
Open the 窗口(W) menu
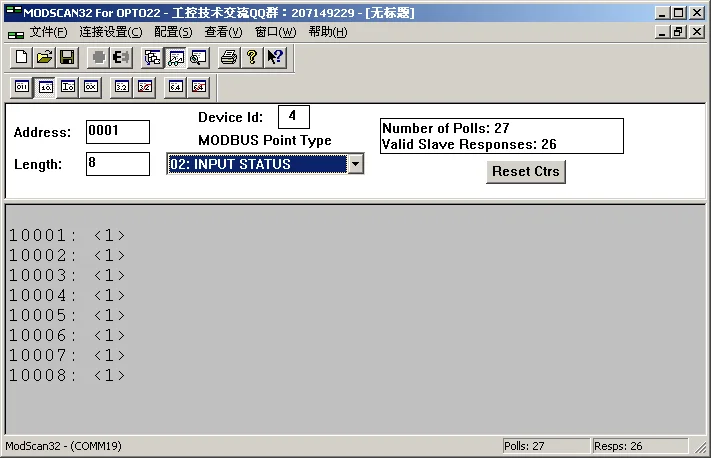point(275,32)
